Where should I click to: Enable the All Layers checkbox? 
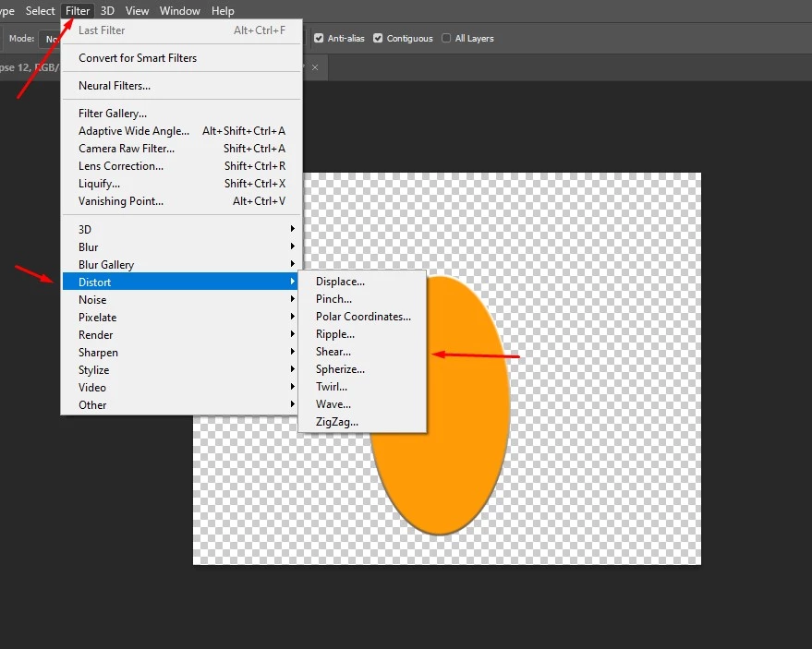click(446, 38)
